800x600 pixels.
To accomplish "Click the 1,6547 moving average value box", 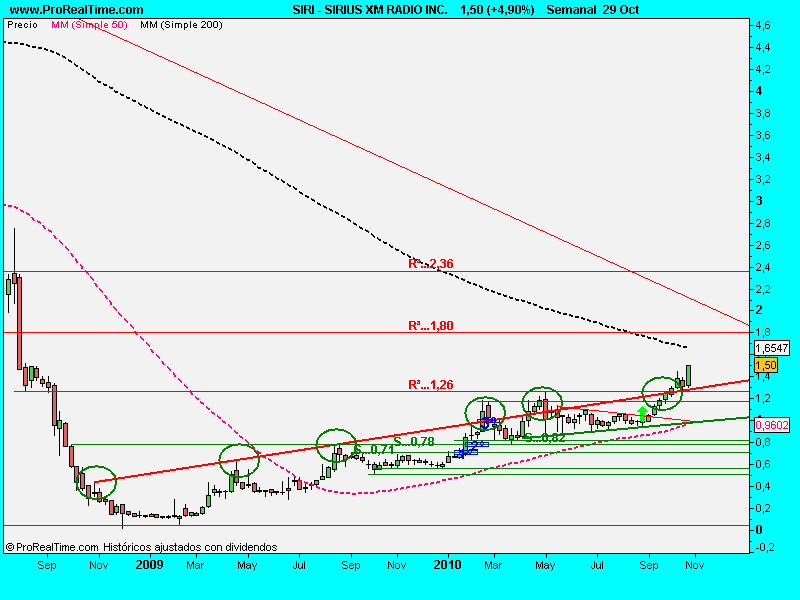I will 771,348.
